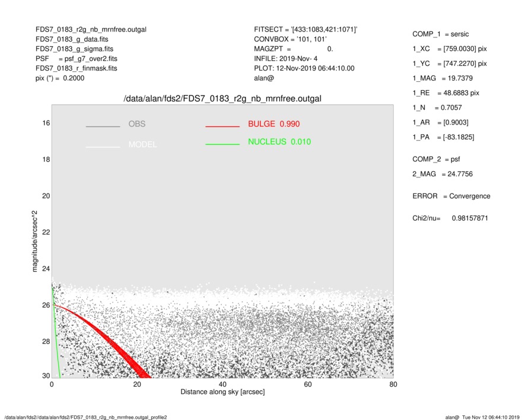Click the alan@ text below the PLOT line
Screen dimensions: 525x420
tap(264, 78)
